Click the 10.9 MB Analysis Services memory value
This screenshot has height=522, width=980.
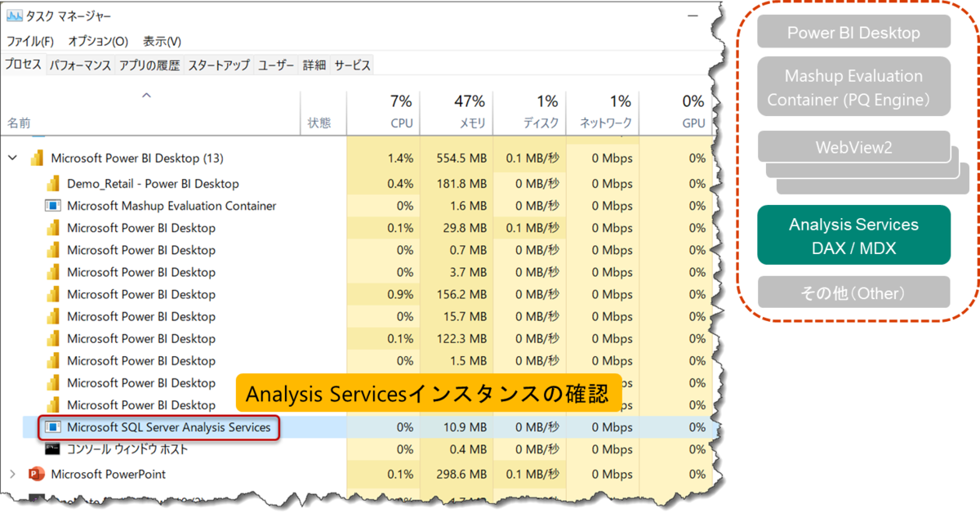[x=465, y=427]
